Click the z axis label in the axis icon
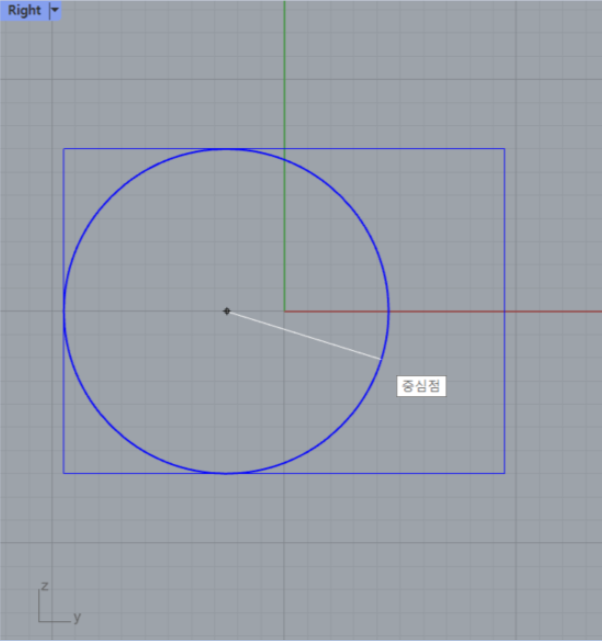The image size is (602, 641). (x=45, y=586)
